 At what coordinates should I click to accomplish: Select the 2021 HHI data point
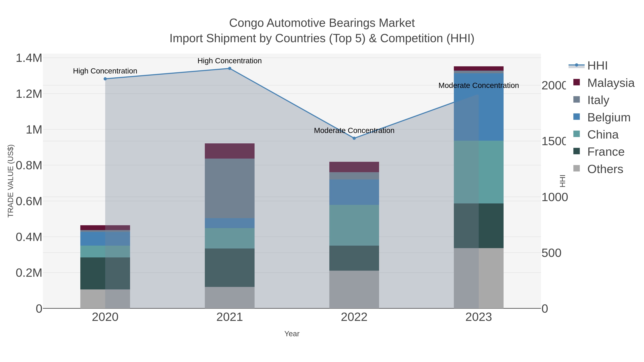(230, 68)
